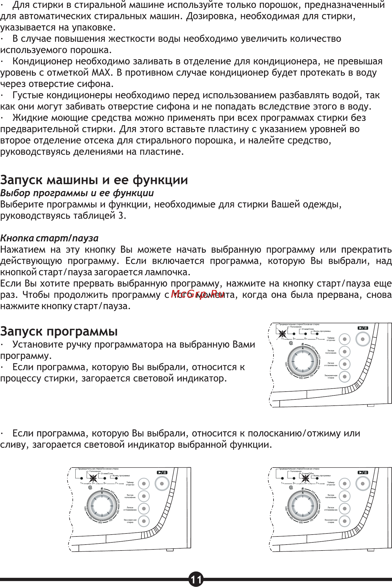Click the line "процессу стирки, загорается световой индикатор."
Image resolution: width=392 pixels, height=587 pixels.
coord(113,379)
